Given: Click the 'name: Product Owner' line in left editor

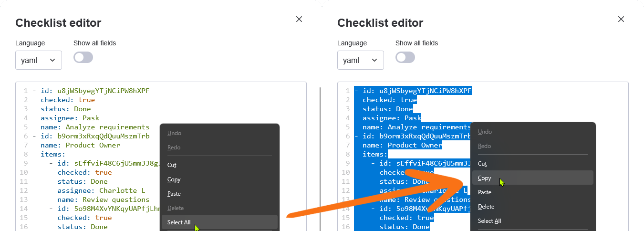Looking at the screenshot, I should coord(81,145).
